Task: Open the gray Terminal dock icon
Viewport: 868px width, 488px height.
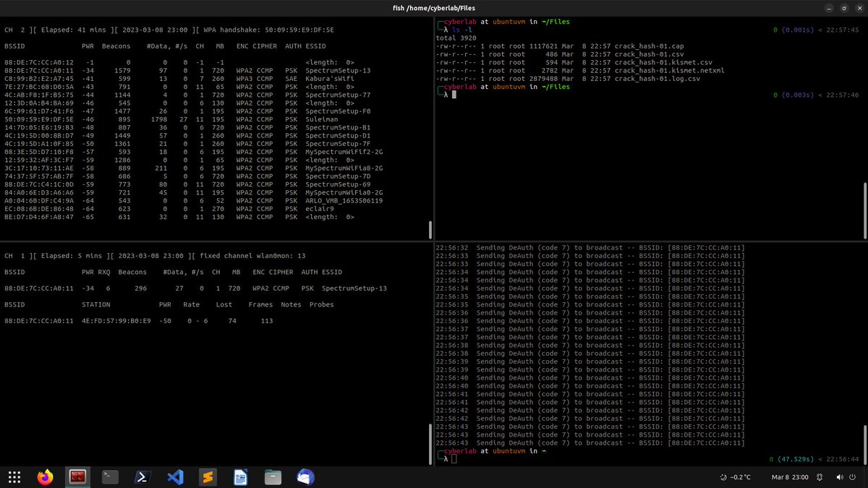Action: click(x=110, y=476)
